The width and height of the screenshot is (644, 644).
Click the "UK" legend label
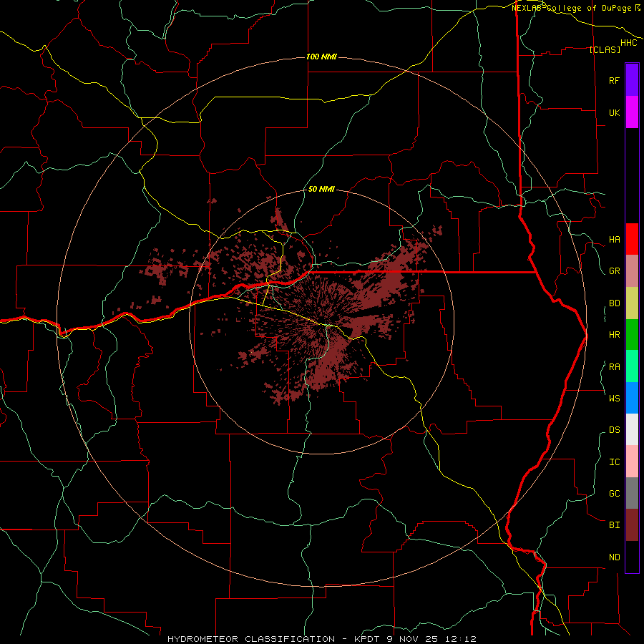point(614,112)
